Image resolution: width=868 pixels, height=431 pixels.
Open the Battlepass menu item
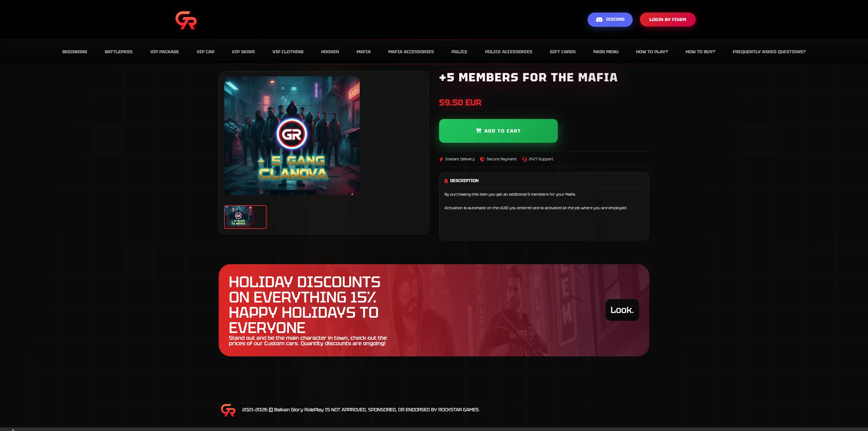pyautogui.click(x=119, y=52)
